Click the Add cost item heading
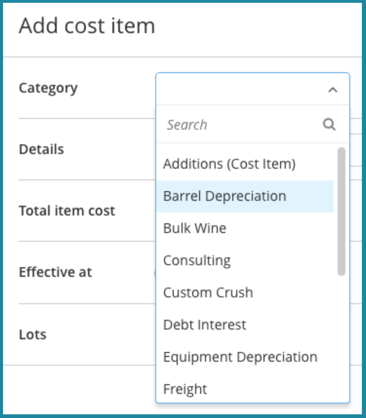Image resolution: width=366 pixels, height=418 pixels. [x=87, y=26]
